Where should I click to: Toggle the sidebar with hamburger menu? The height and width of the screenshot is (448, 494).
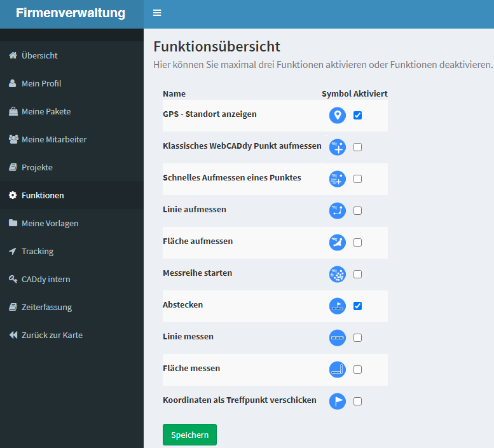click(x=157, y=13)
